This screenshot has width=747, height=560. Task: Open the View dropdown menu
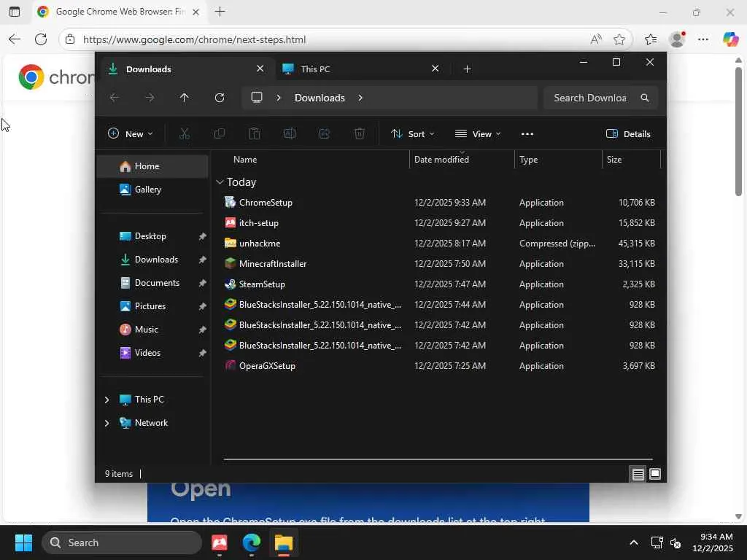(478, 134)
